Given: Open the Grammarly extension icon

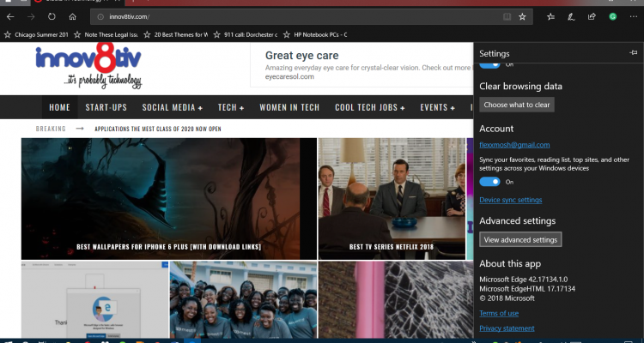Looking at the screenshot, I should pos(612,17).
